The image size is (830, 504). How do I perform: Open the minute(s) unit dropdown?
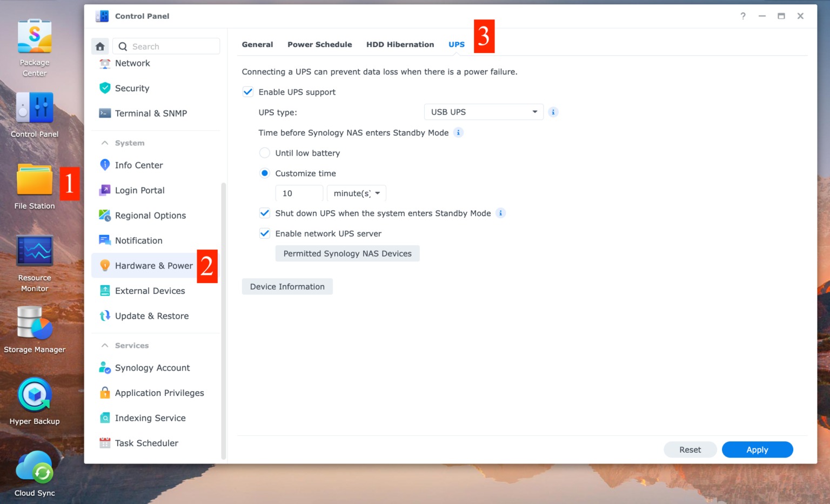pyautogui.click(x=357, y=193)
